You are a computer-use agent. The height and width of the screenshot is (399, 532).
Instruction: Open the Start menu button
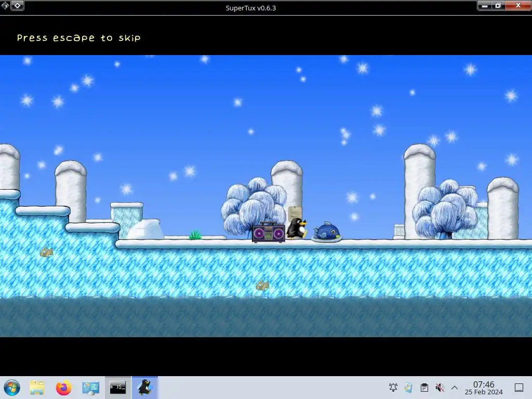point(12,388)
